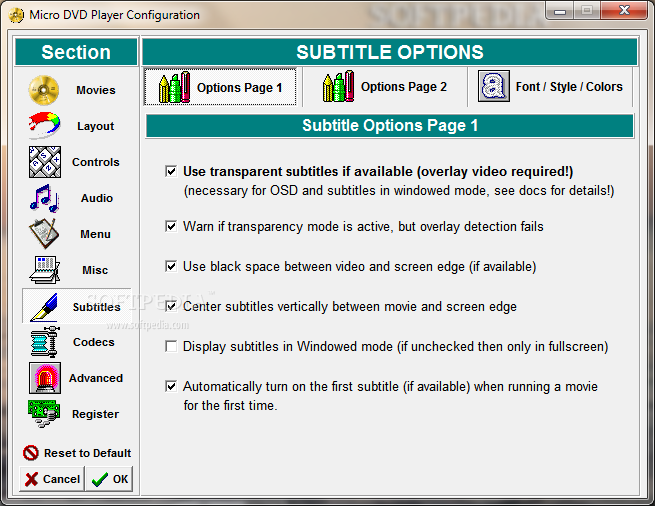655x506 pixels.
Task: Open the Controls section label
Action: (96, 162)
